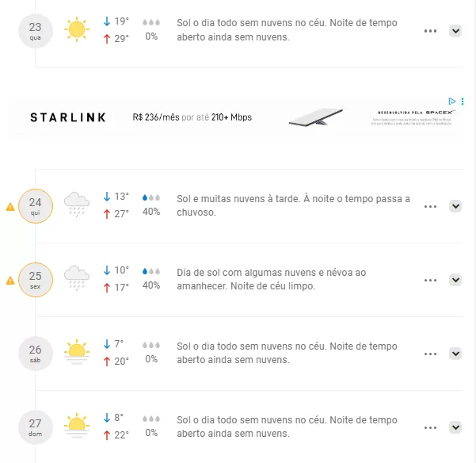This screenshot has height=463, width=476.
Task: Click the day 25 forecast description text
Action: click(x=272, y=279)
